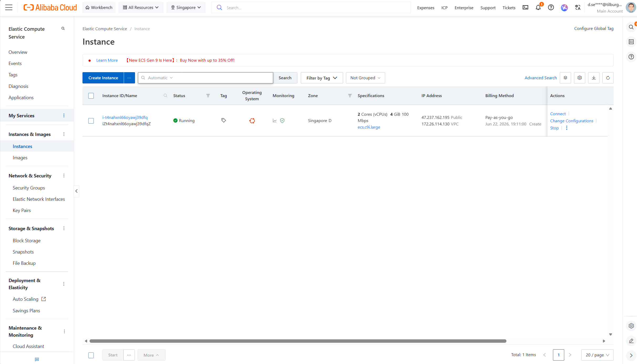The height and width of the screenshot is (364, 637).
Task: Open Cloud Shell terminal icon
Action: tap(525, 7)
